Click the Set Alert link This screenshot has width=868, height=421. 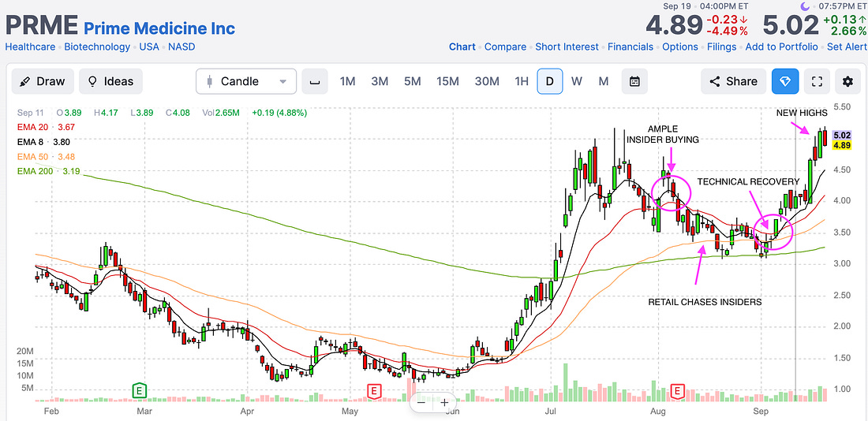[x=847, y=47]
